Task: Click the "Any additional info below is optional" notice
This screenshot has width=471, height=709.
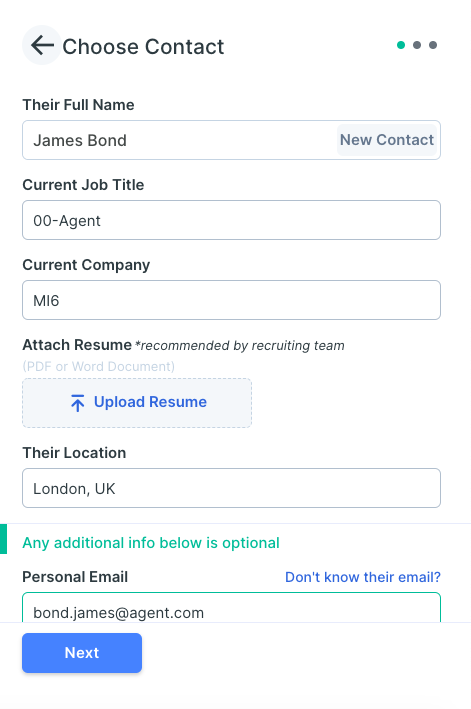Action: pos(151,543)
